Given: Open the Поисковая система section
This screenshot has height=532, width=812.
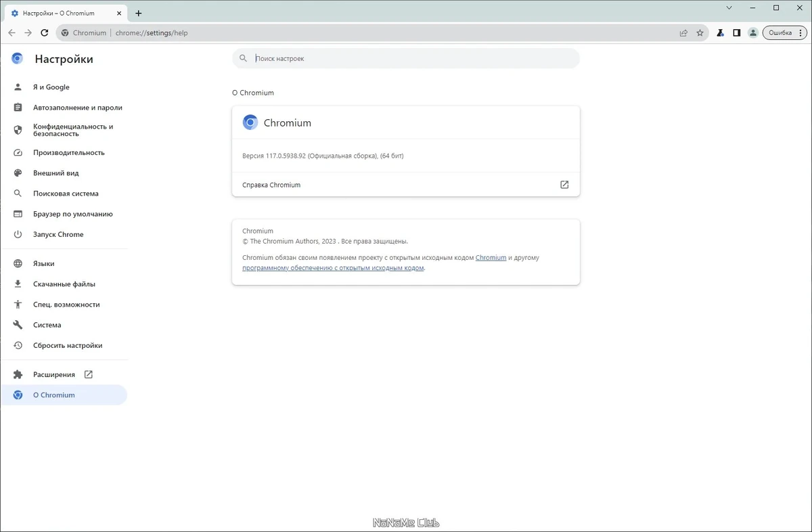Looking at the screenshot, I should (x=64, y=194).
